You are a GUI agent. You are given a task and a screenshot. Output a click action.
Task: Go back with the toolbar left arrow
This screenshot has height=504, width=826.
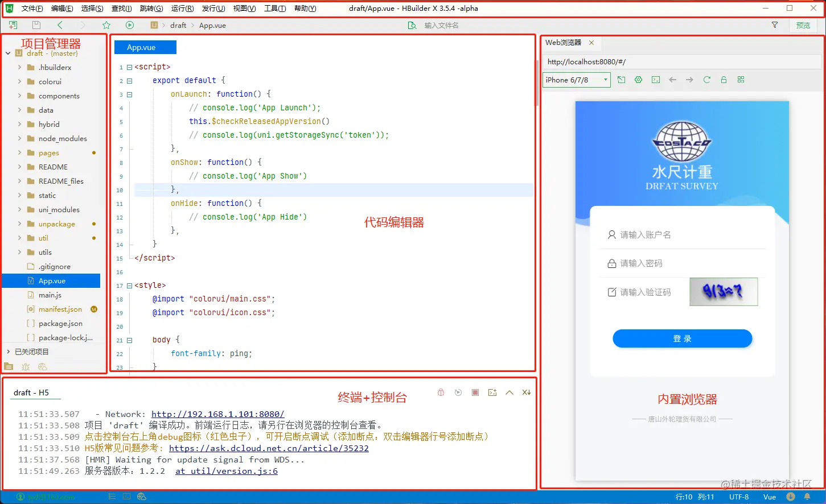pyautogui.click(x=60, y=25)
